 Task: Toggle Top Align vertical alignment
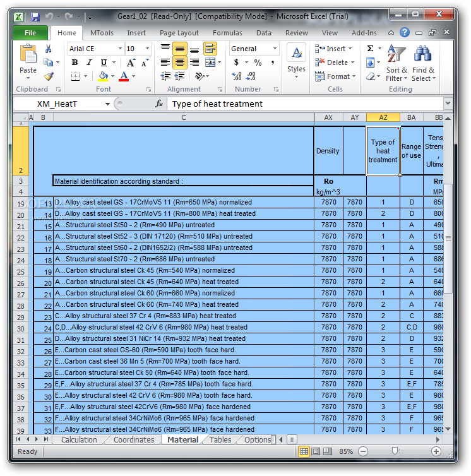click(165, 49)
